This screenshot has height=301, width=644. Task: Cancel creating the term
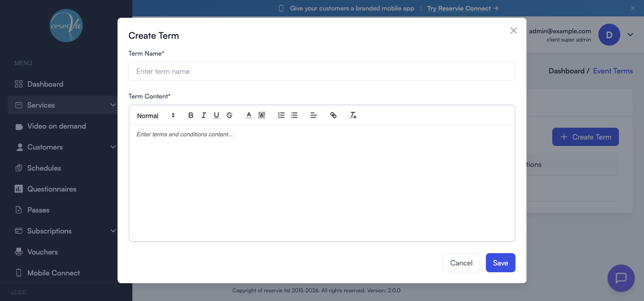point(461,263)
